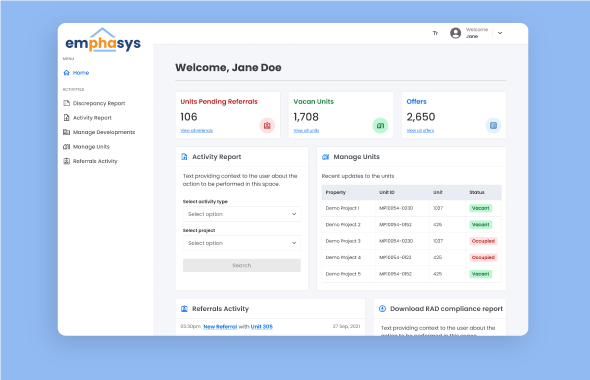Image resolution: width=590 pixels, height=380 pixels.
Task: Click the Download RAD compliance report icon
Action: tap(382, 309)
